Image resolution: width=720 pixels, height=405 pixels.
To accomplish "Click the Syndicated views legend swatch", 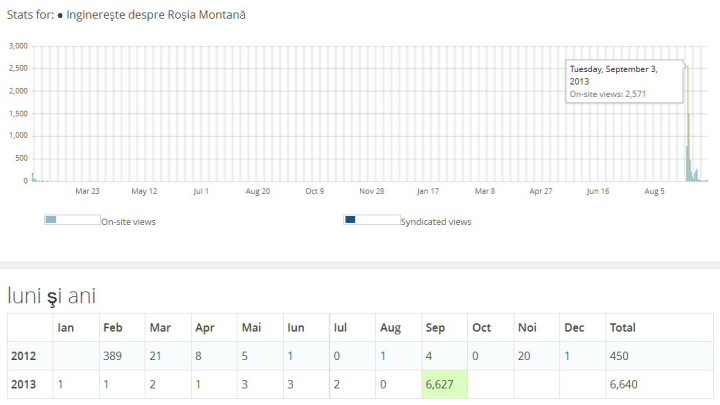I will coord(371,219).
